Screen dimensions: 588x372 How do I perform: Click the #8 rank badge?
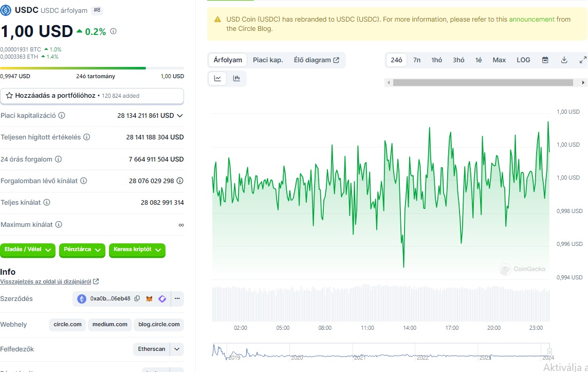tap(97, 10)
